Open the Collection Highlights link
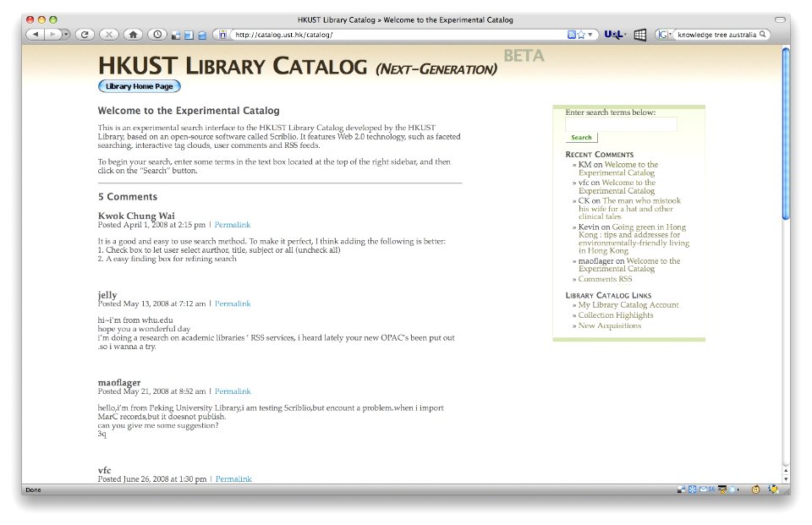812x525 pixels. click(616, 315)
